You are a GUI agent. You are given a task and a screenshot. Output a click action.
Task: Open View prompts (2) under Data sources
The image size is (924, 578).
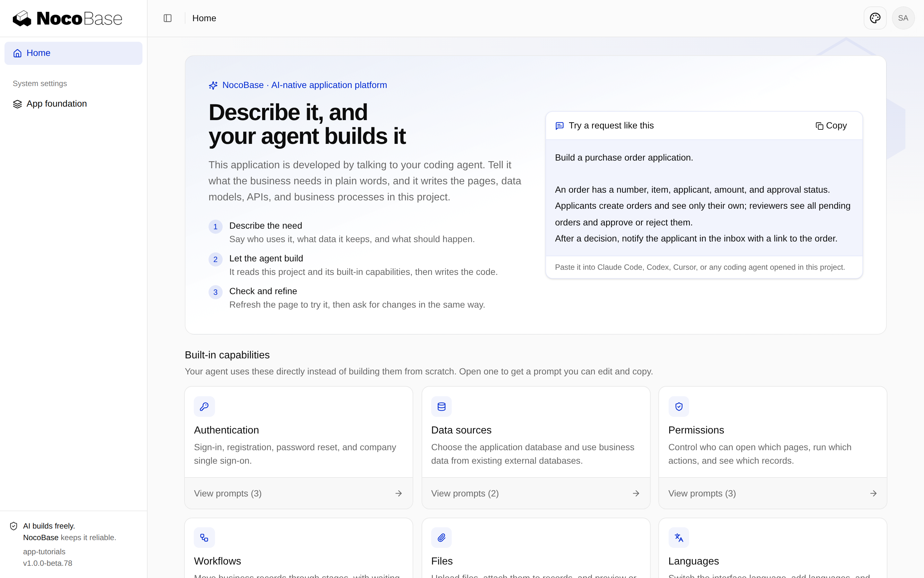click(x=536, y=493)
